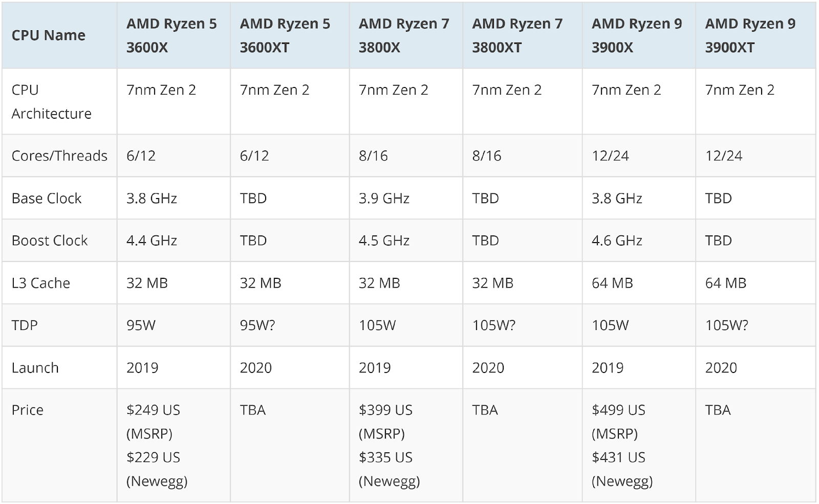Image resolution: width=819 pixels, height=504 pixels.
Task: Select the AMD Ryzen 9 3900X header
Action: [637, 35]
